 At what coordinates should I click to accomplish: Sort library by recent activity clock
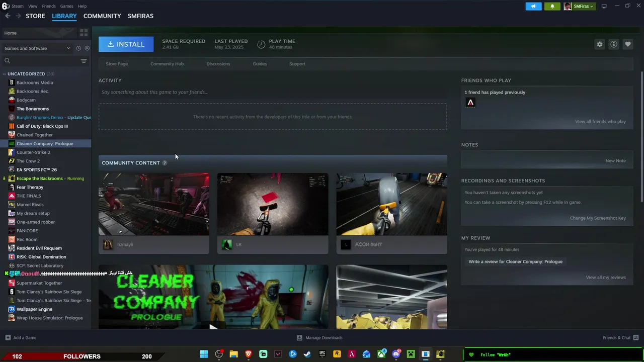pyautogui.click(x=78, y=48)
